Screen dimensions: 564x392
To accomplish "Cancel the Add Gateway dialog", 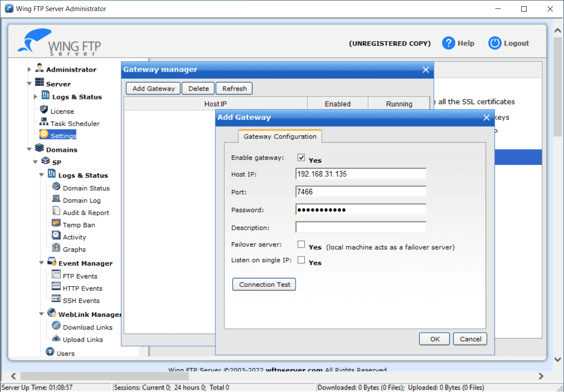I will [470, 339].
